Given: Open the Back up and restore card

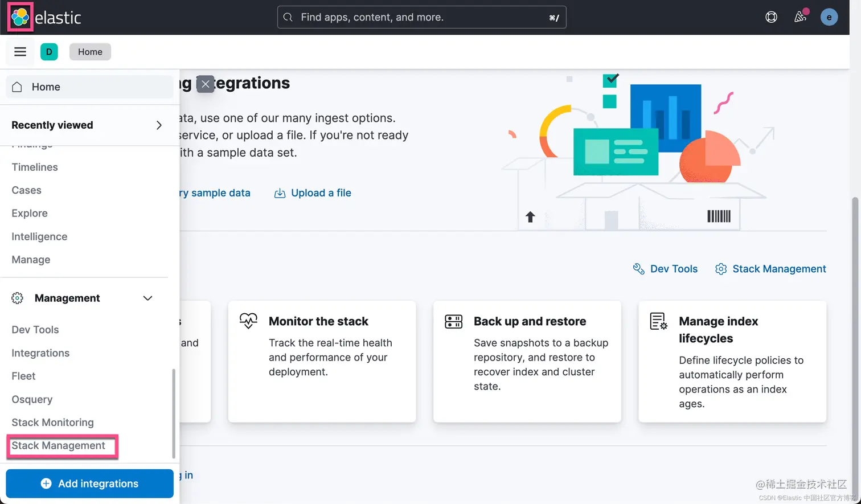Looking at the screenshot, I should 527,362.
